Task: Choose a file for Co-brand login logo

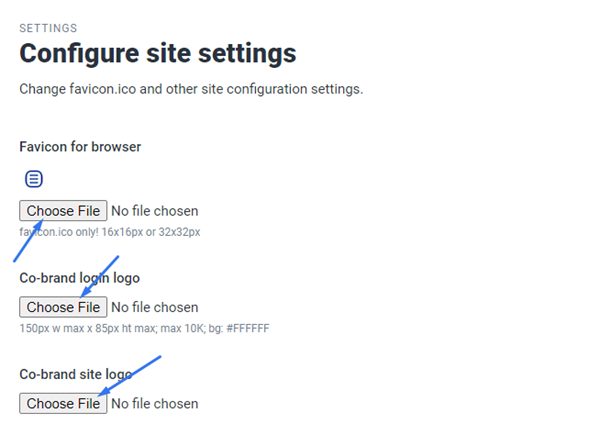Action: click(x=63, y=307)
